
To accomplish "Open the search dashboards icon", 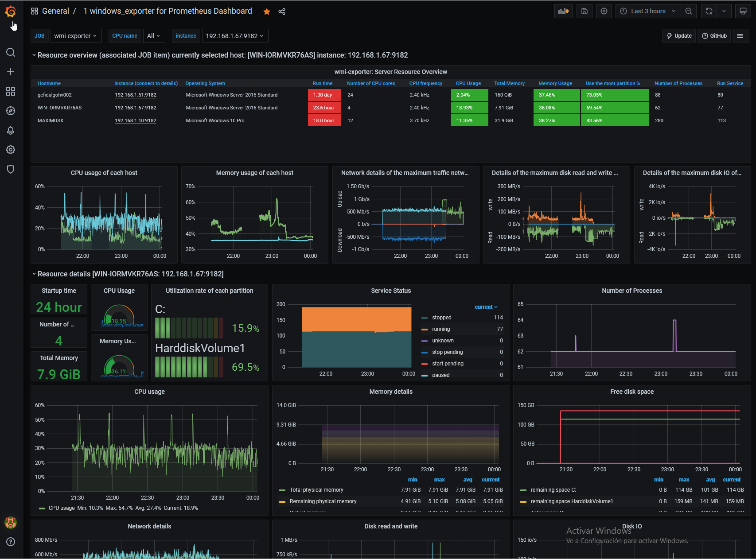I will [11, 52].
